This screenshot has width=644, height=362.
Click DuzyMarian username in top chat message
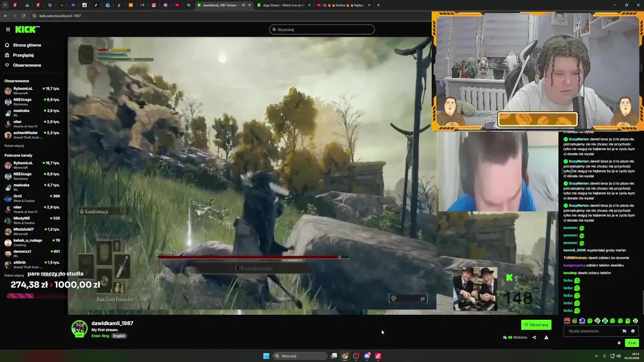579,139
